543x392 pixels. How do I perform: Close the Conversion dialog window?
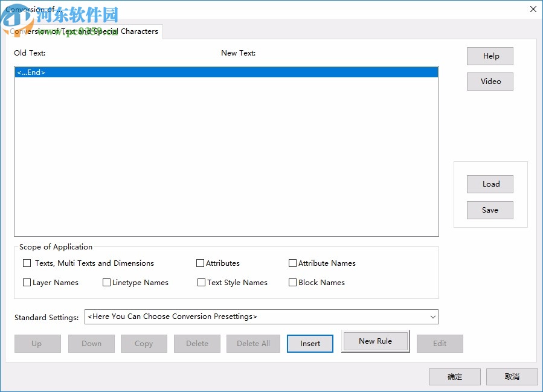[x=533, y=9]
